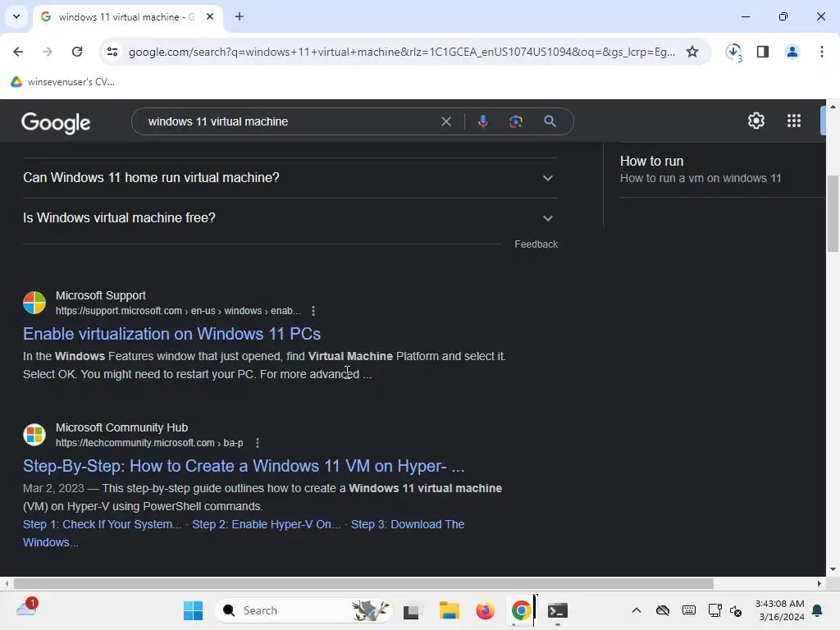Open the weather widget notification icon

[x=27, y=609]
